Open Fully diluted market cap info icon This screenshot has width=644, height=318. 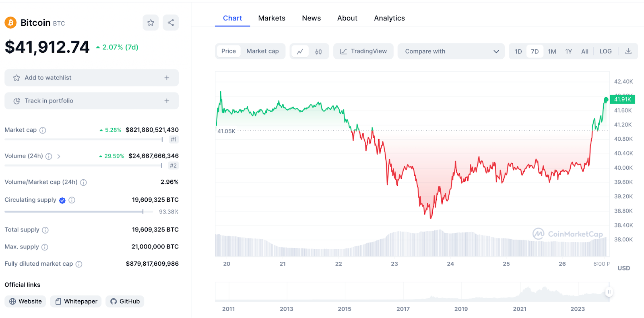pos(79,264)
